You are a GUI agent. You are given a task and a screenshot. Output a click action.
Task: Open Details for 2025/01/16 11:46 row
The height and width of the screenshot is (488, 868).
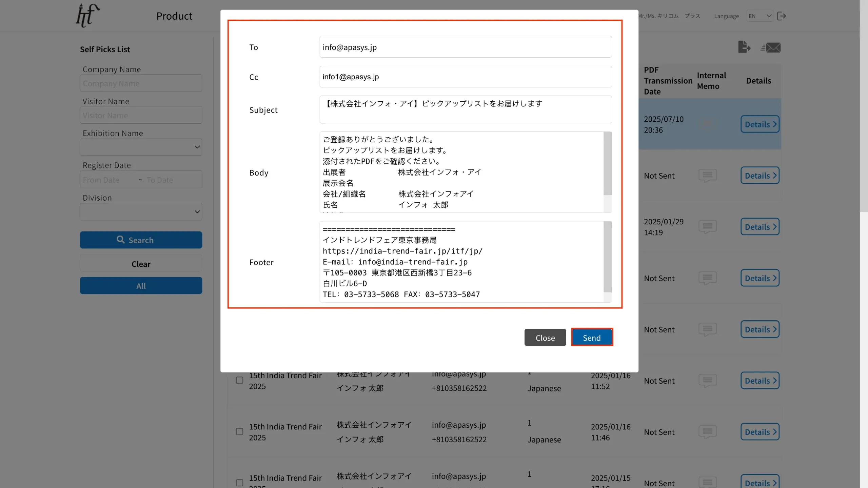[x=760, y=432]
